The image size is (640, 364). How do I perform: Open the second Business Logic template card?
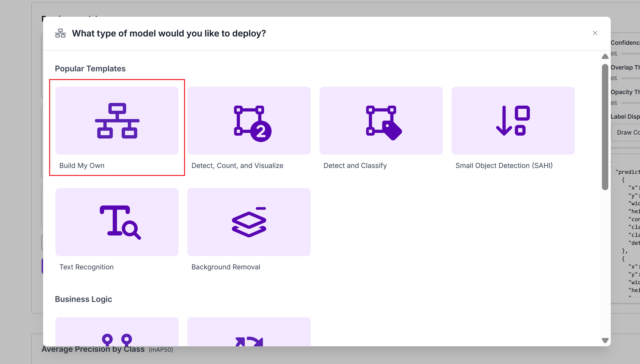pos(249,332)
